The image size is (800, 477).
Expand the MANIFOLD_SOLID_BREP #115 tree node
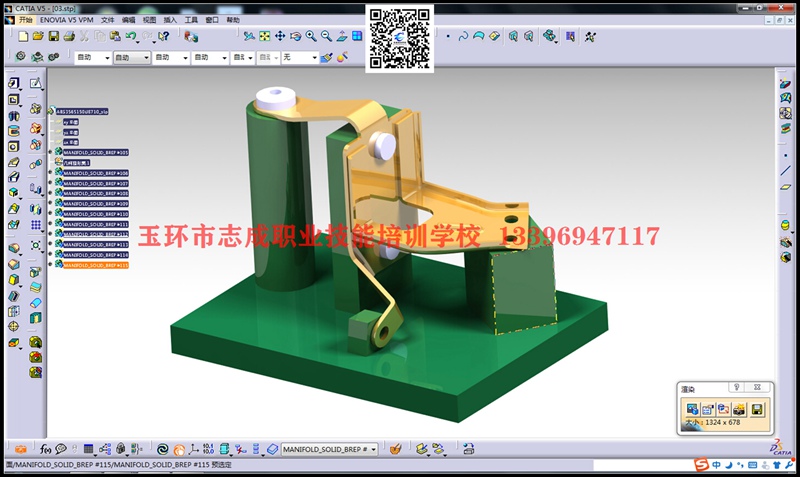pyautogui.click(x=51, y=264)
